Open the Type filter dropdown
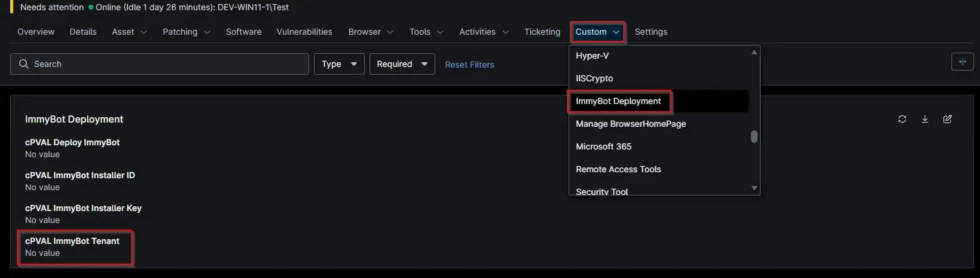The image size is (980, 278). [339, 64]
